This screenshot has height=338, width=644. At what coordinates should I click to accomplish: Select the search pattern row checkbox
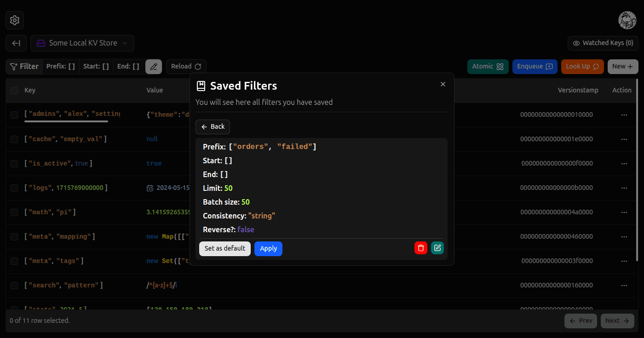(x=14, y=286)
